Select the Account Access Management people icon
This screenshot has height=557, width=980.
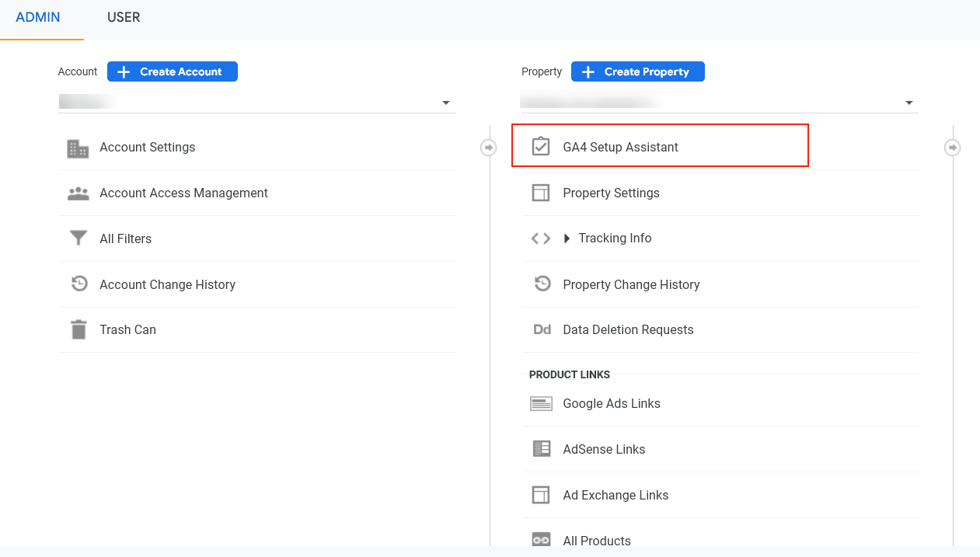tap(78, 193)
